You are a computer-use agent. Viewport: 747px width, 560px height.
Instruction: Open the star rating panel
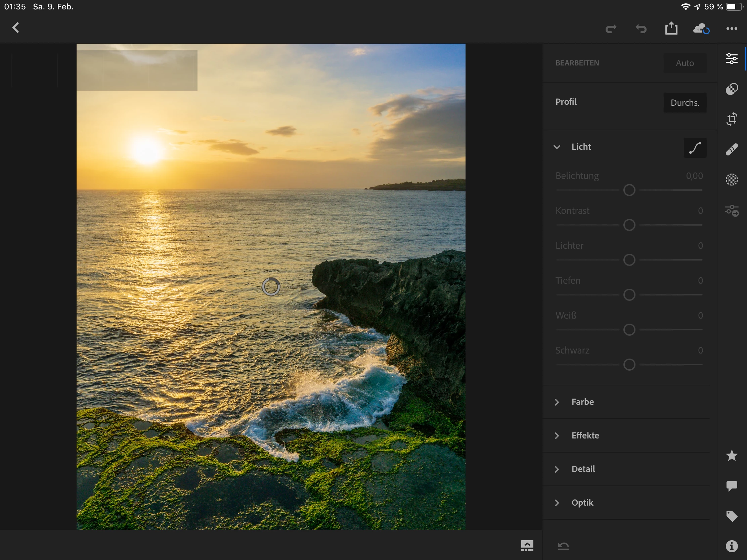click(732, 456)
